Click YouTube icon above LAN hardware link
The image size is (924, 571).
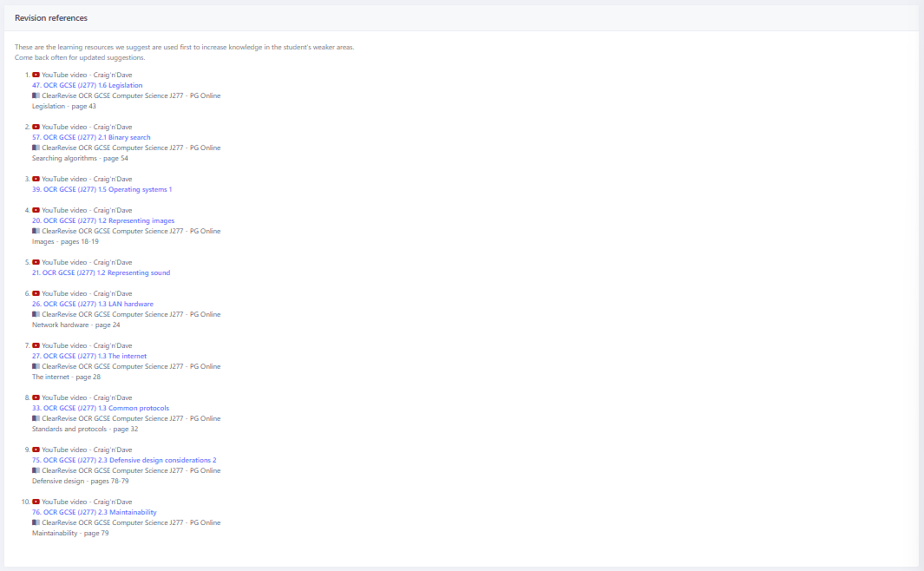tap(36, 293)
